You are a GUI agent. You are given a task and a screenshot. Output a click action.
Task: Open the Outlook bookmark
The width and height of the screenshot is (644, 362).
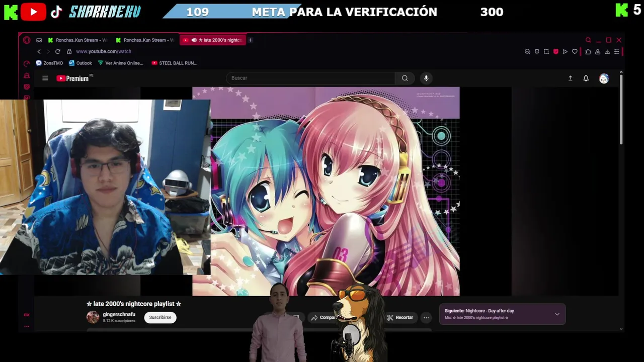80,63
